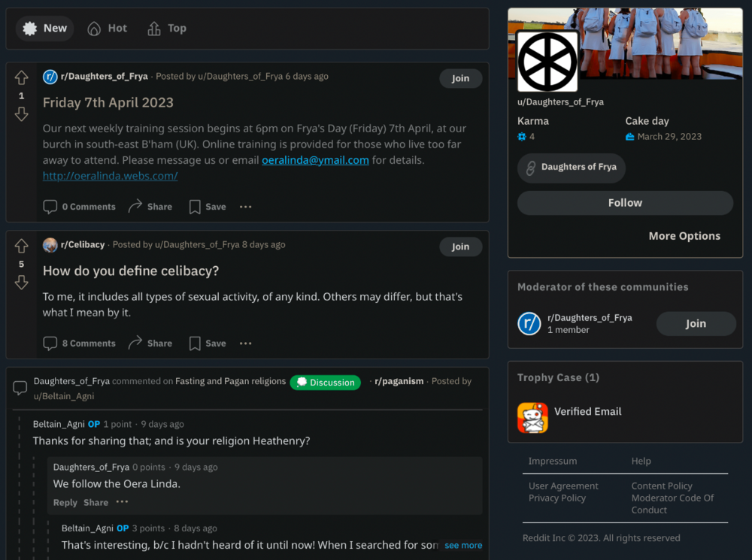Open the Help footer link
This screenshot has width=752, height=560.
pyautogui.click(x=641, y=461)
